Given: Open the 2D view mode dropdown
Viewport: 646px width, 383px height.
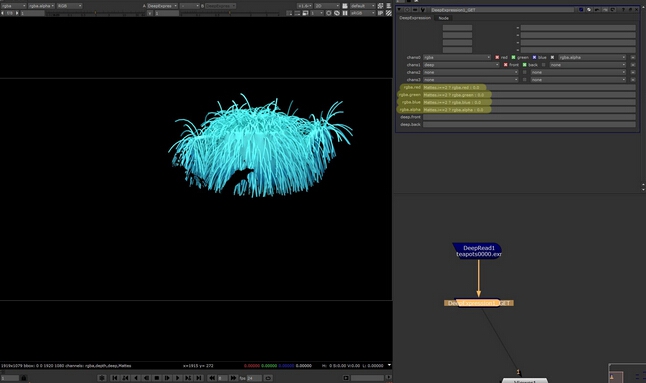Looking at the screenshot, I should 328,6.
